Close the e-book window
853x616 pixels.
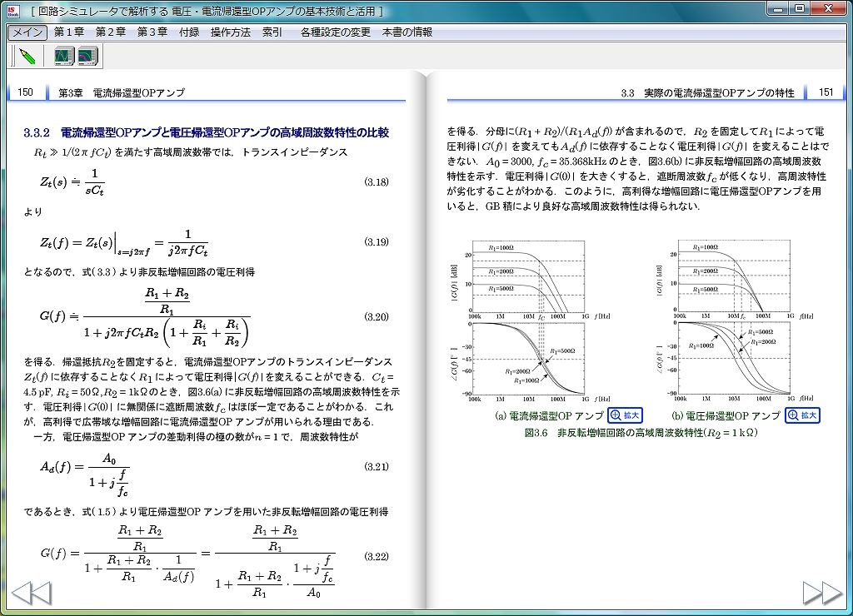(x=829, y=8)
